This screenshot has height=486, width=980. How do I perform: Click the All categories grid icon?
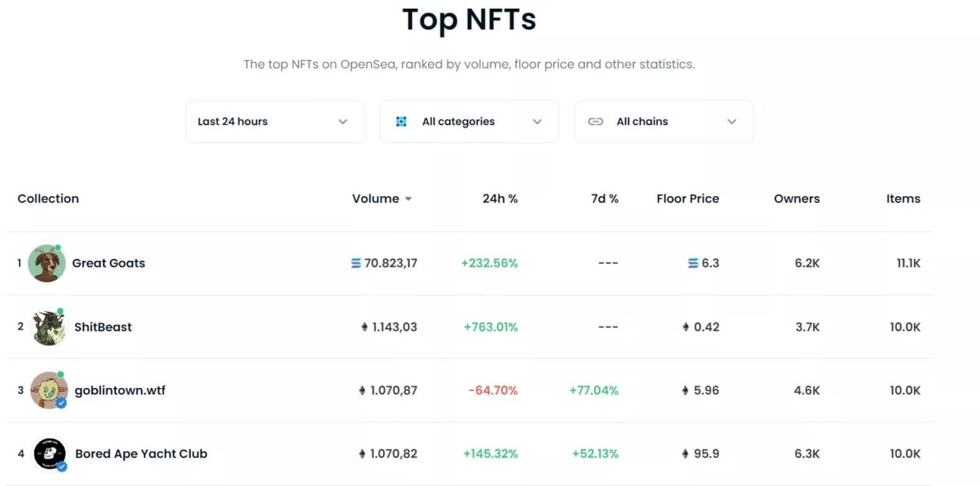pos(401,121)
